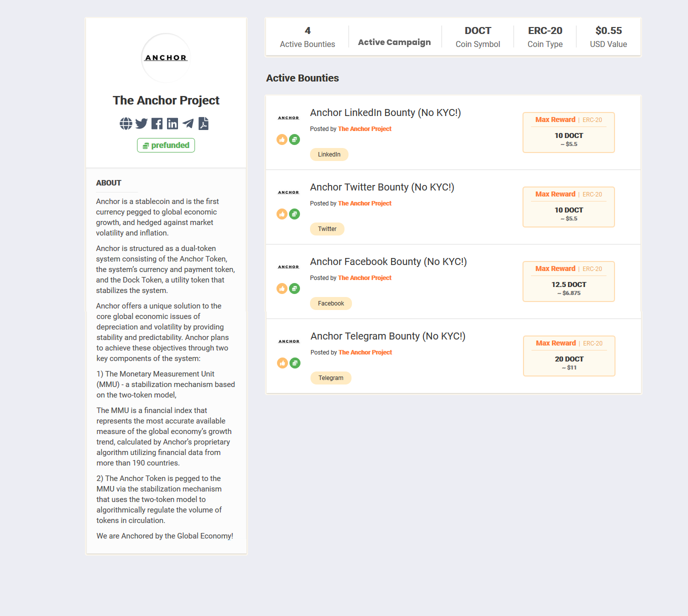Click green coins icon on Telegram bounty
This screenshot has height=616, width=688.
point(295,363)
